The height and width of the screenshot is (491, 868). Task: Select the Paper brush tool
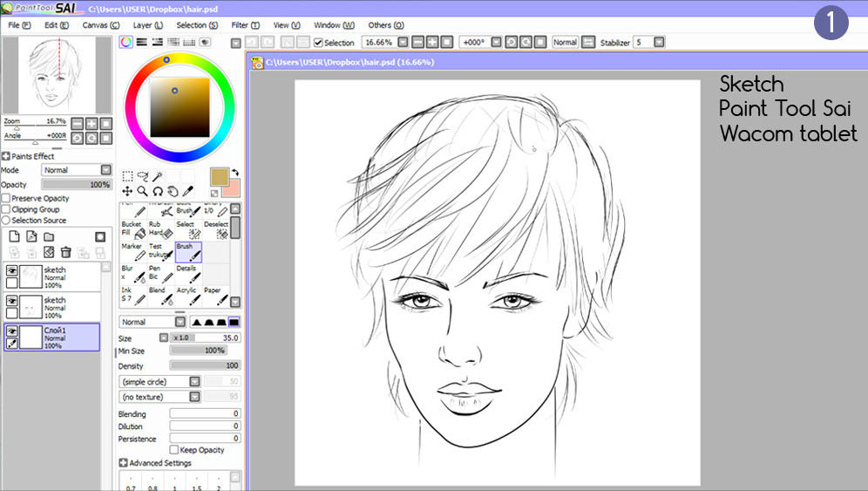click(x=216, y=296)
